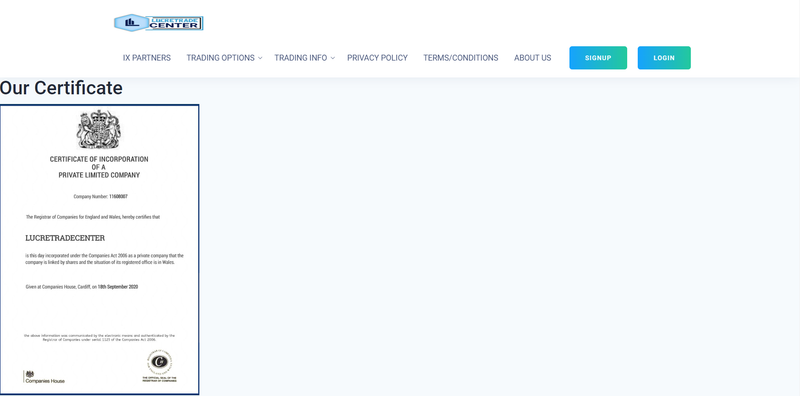Click the Companies House logo on the certificate
Viewport: 800px width, 396px height.
pyautogui.click(x=44, y=377)
